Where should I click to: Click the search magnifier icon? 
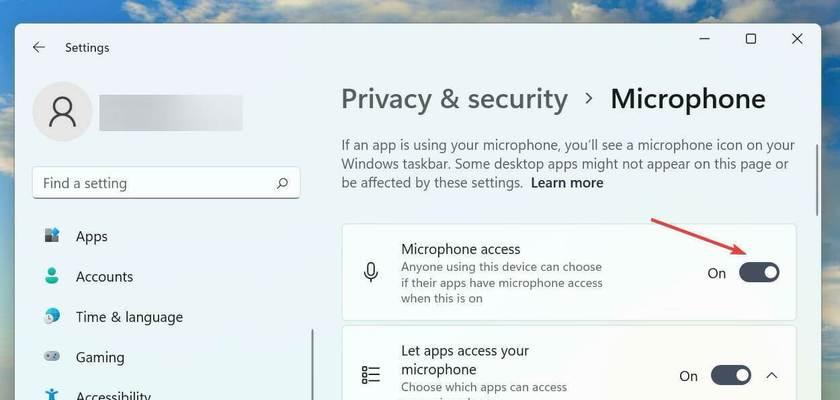coord(282,184)
